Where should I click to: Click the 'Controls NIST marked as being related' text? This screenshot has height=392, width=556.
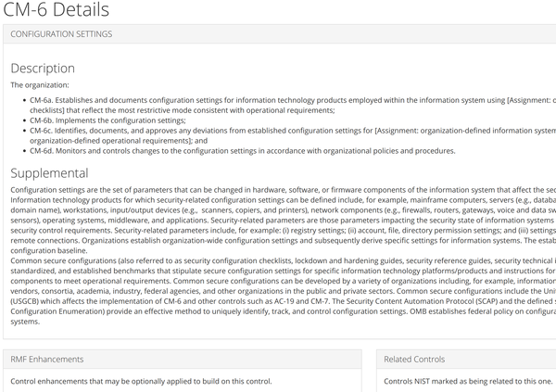tap(466, 381)
